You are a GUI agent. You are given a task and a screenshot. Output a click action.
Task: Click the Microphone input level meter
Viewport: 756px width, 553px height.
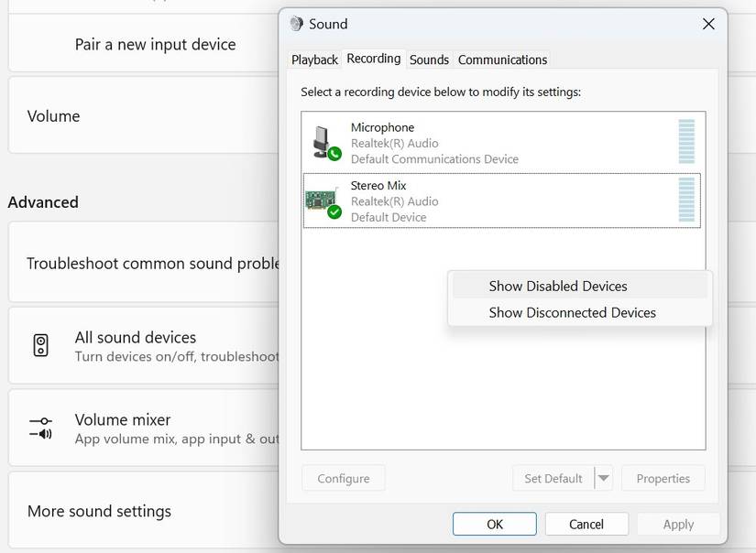(x=688, y=140)
